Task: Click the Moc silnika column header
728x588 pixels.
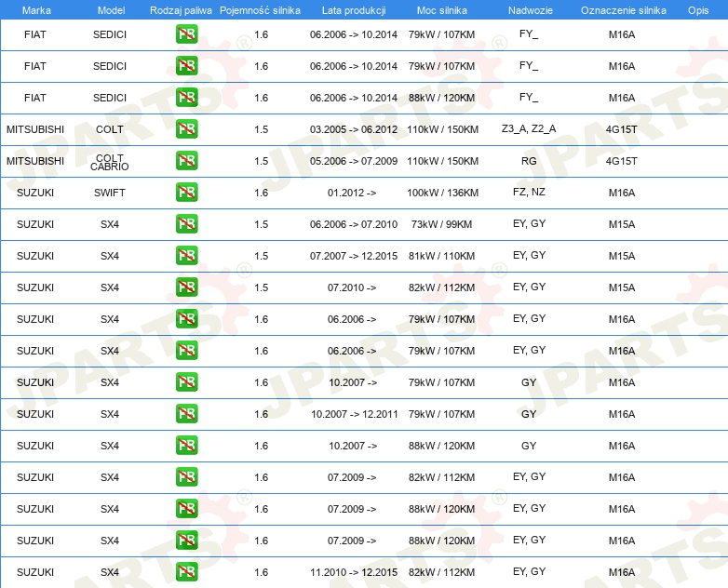Action: 442,10
